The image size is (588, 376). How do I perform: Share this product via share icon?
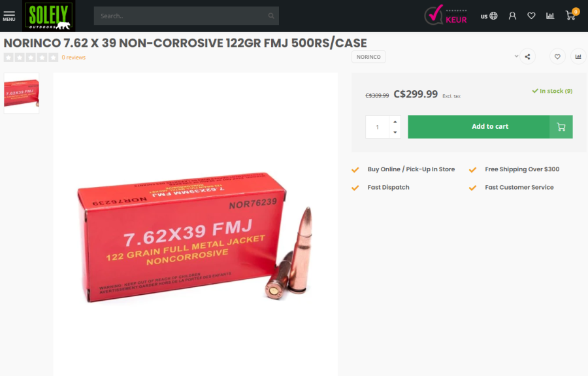click(x=528, y=57)
